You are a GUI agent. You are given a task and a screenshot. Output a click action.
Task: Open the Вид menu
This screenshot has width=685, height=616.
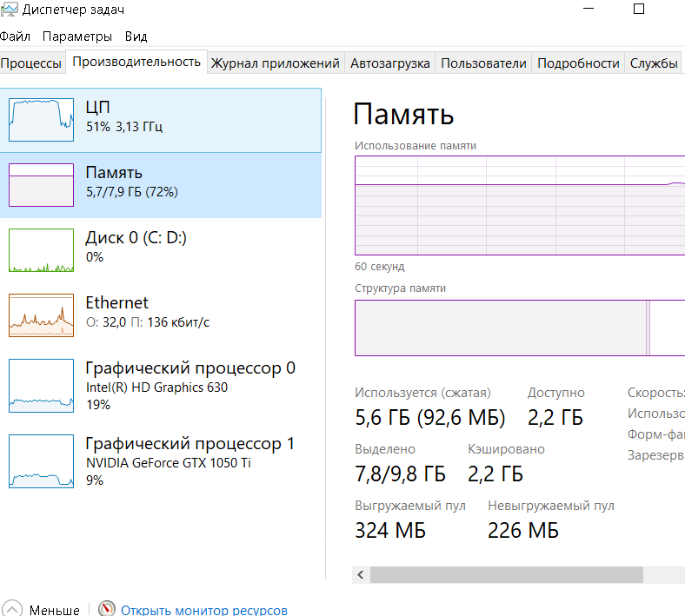pyautogui.click(x=136, y=36)
